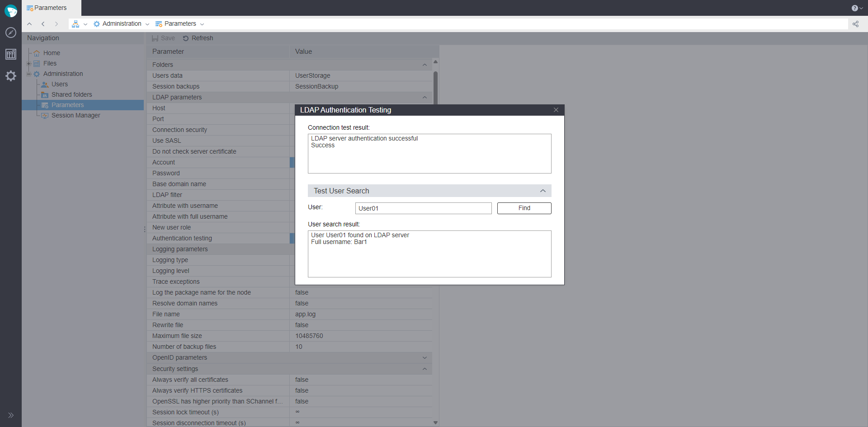Collapse the Folders parameter group

point(424,65)
